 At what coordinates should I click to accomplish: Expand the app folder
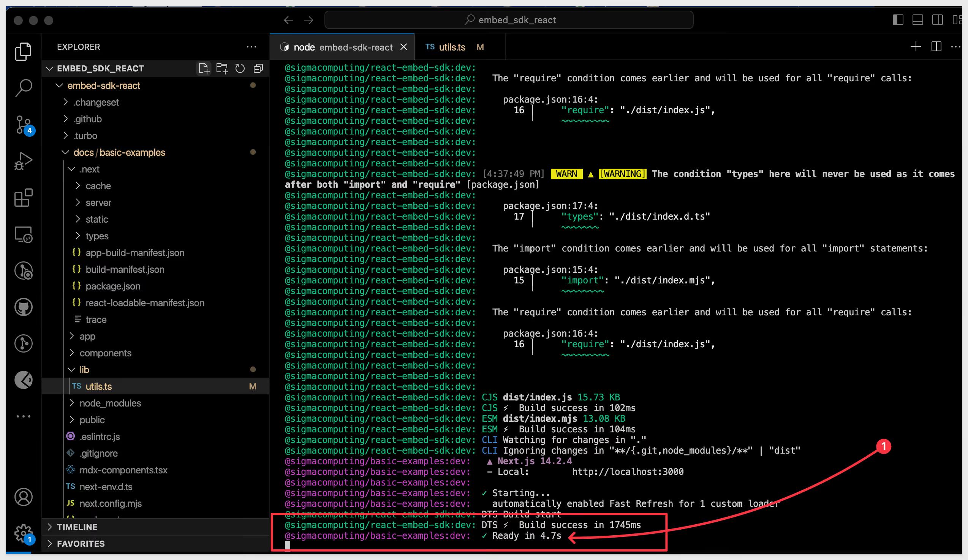(155, 336)
